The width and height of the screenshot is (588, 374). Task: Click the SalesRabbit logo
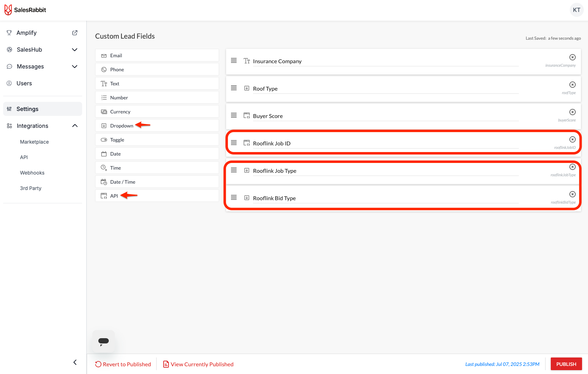point(25,9)
